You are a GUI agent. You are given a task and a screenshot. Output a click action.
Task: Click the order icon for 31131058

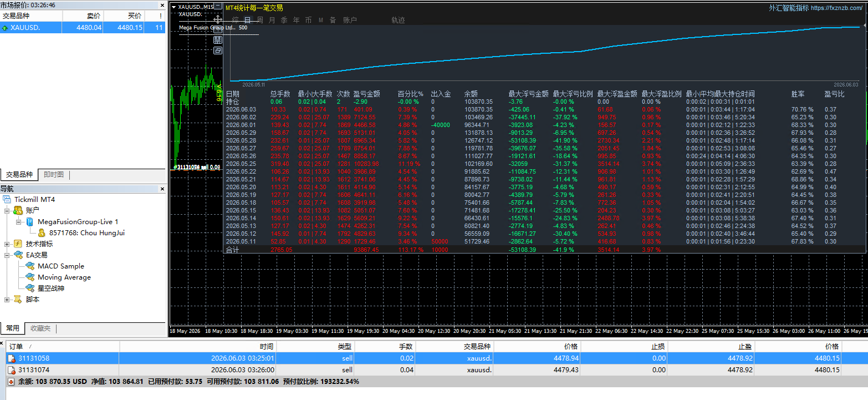[11, 358]
